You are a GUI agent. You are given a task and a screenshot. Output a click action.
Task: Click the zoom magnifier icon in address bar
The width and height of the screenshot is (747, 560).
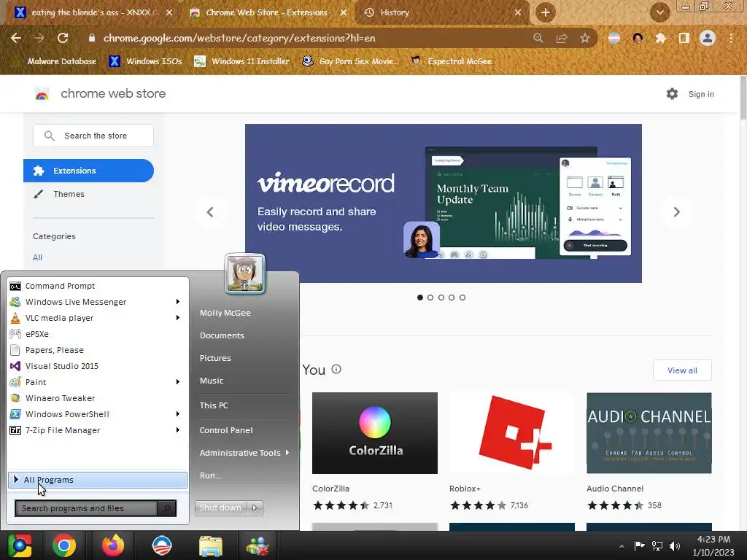click(x=538, y=38)
